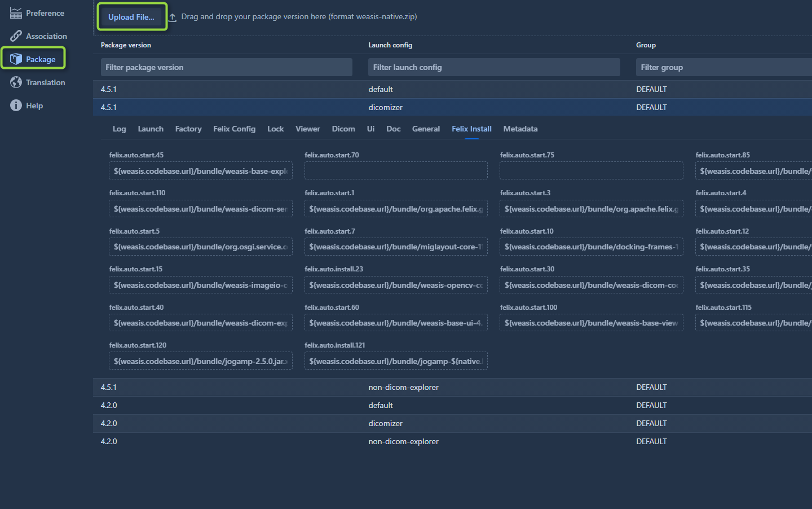Edit the felix.auto.start.30 field
Image resolution: width=812 pixels, height=509 pixels.
click(592, 285)
